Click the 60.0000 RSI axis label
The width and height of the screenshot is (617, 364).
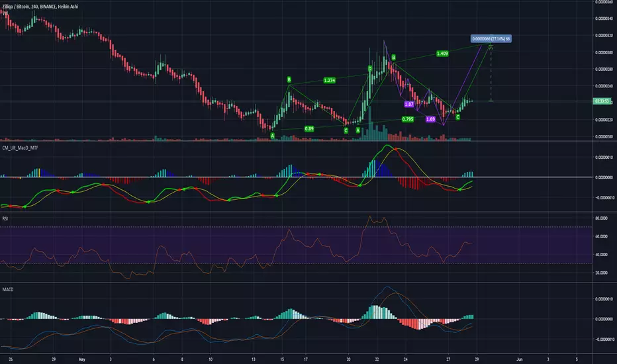(601, 237)
